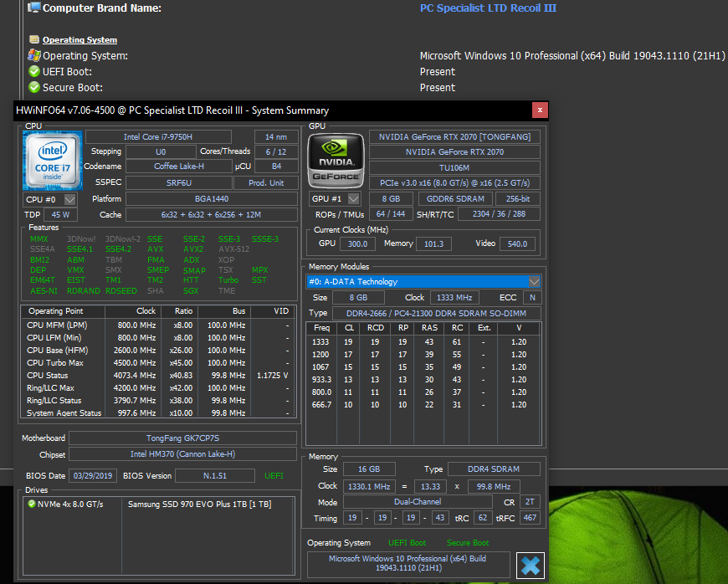Select the CPU Turbo Max row
728x584 pixels.
tap(158, 363)
